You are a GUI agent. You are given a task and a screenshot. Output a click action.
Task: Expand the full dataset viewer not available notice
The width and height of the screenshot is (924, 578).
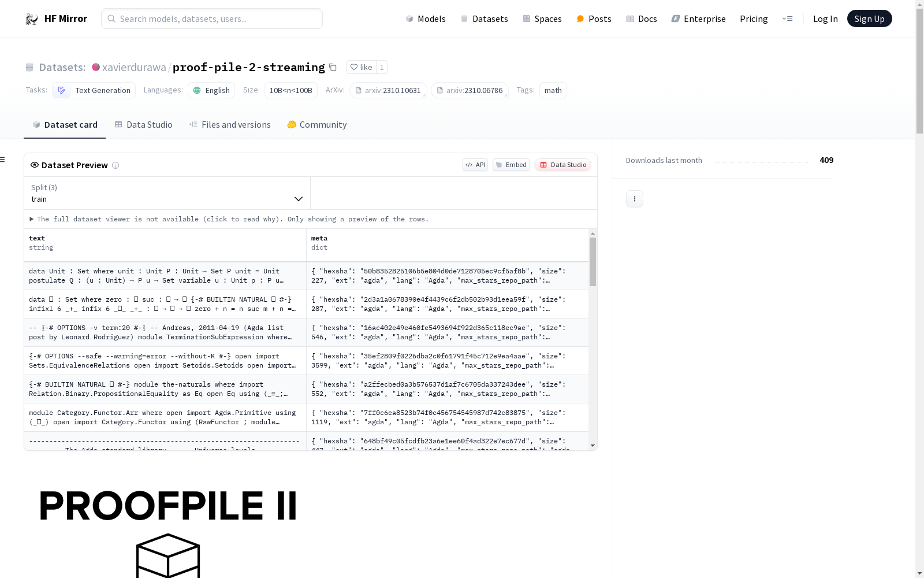[x=229, y=219]
